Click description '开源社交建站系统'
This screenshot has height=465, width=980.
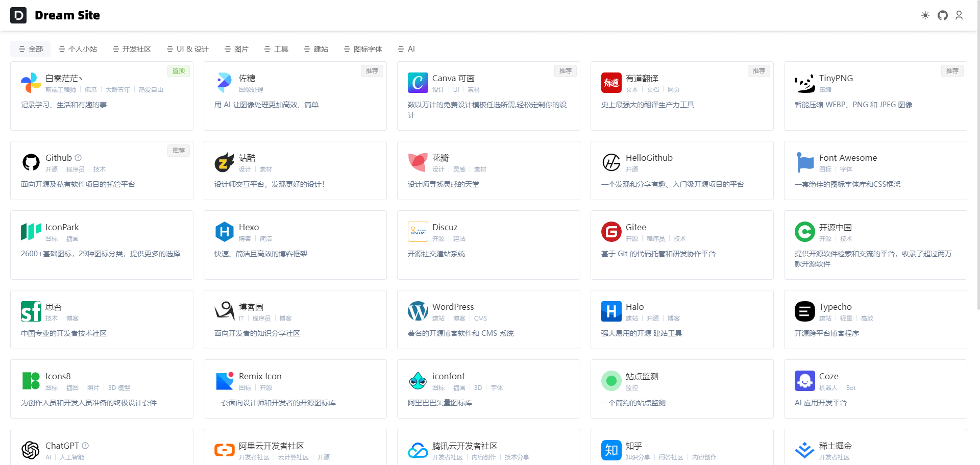coord(436,254)
